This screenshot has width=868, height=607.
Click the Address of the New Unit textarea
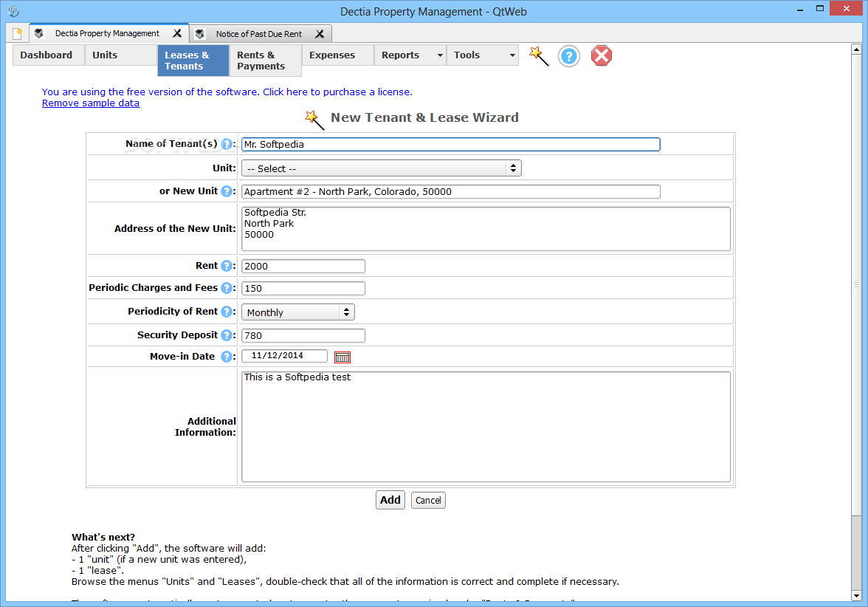486,229
